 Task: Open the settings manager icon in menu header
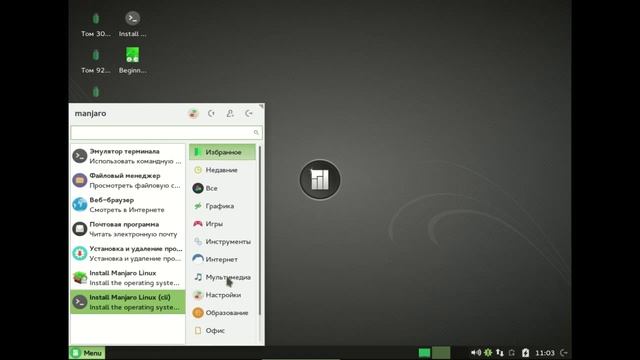pyautogui.click(x=193, y=113)
